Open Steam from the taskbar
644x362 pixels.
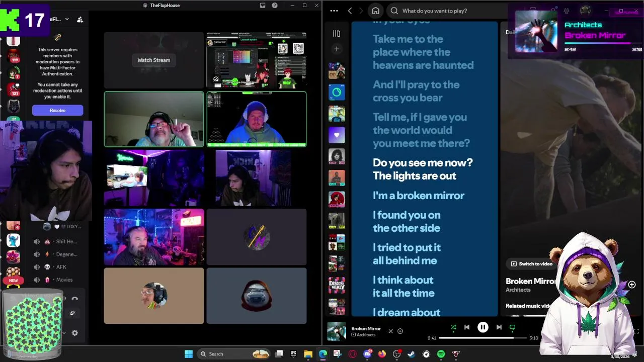411,354
